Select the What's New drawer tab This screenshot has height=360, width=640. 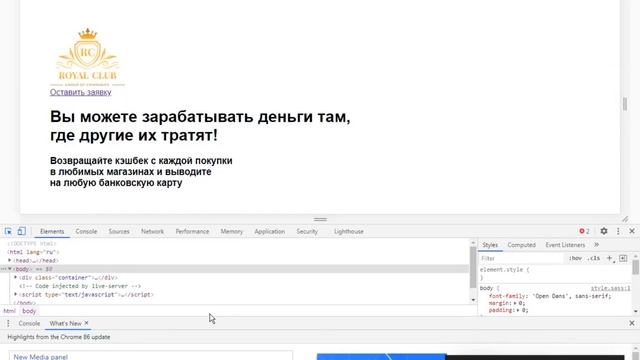[x=65, y=323]
